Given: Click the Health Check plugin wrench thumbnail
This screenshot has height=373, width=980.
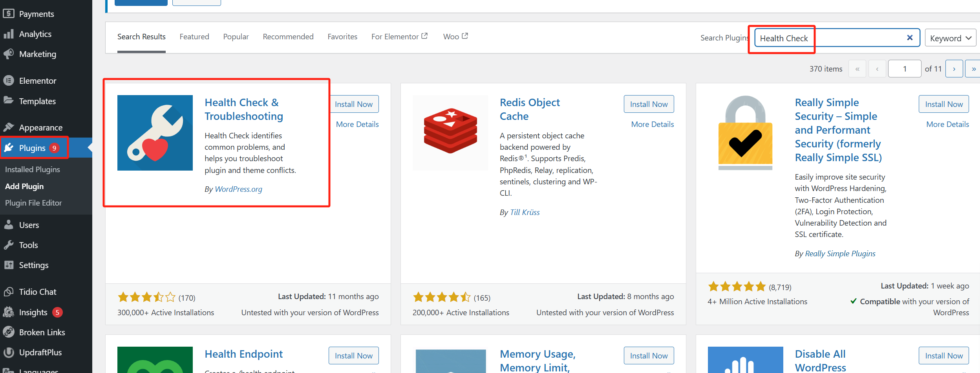Looking at the screenshot, I should pos(155,133).
